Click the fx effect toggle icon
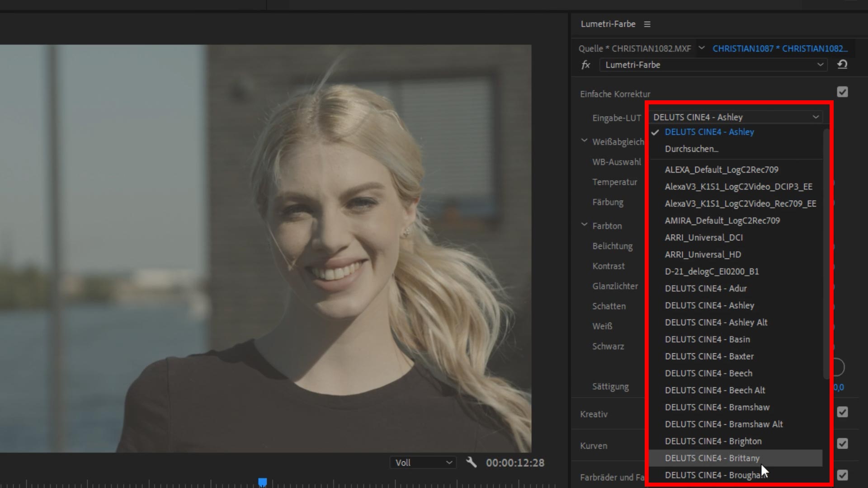The width and height of the screenshot is (868, 488). click(x=586, y=65)
